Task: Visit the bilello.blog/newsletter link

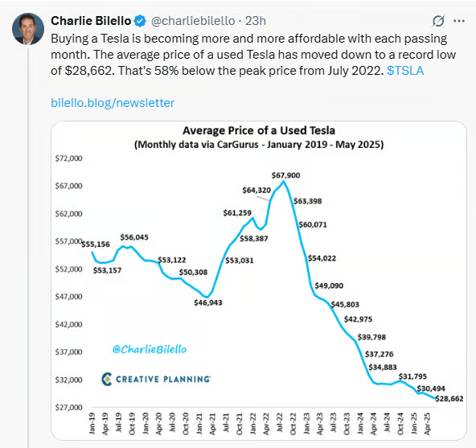Action: [113, 103]
